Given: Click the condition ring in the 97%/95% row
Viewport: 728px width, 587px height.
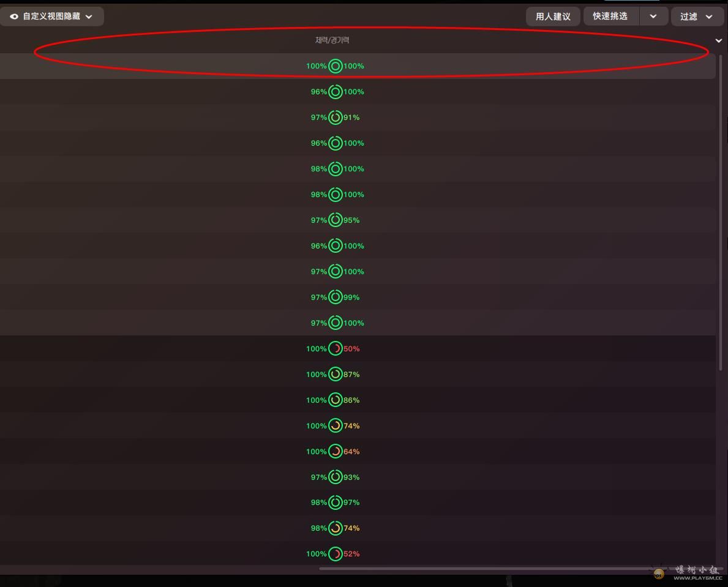Looking at the screenshot, I should [x=336, y=220].
